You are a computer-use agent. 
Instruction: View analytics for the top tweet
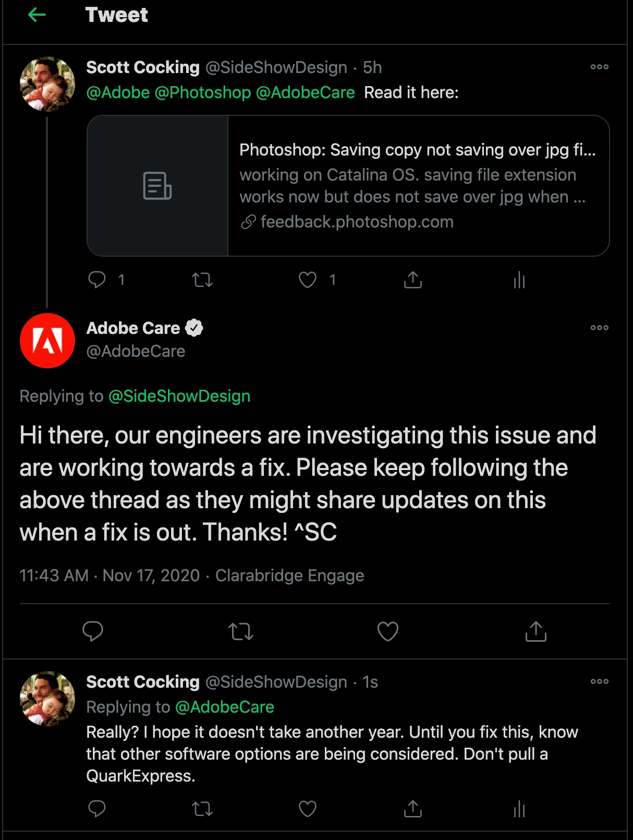[519, 280]
